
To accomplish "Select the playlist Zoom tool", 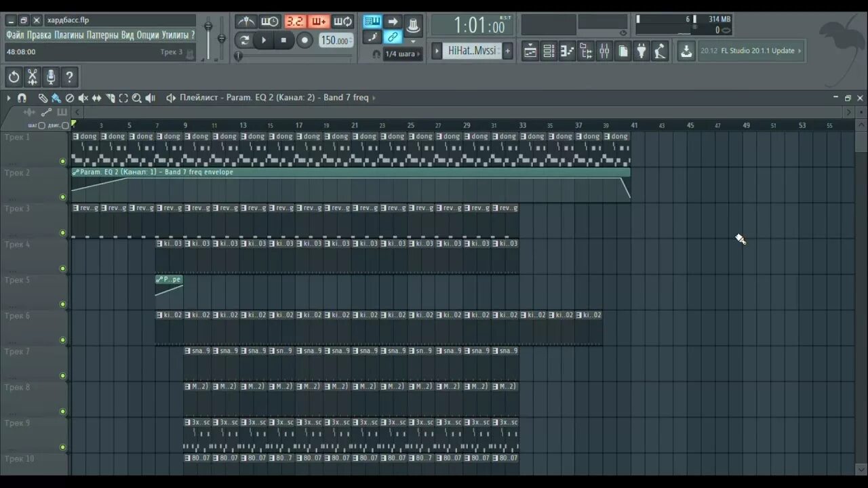I will pos(137,98).
